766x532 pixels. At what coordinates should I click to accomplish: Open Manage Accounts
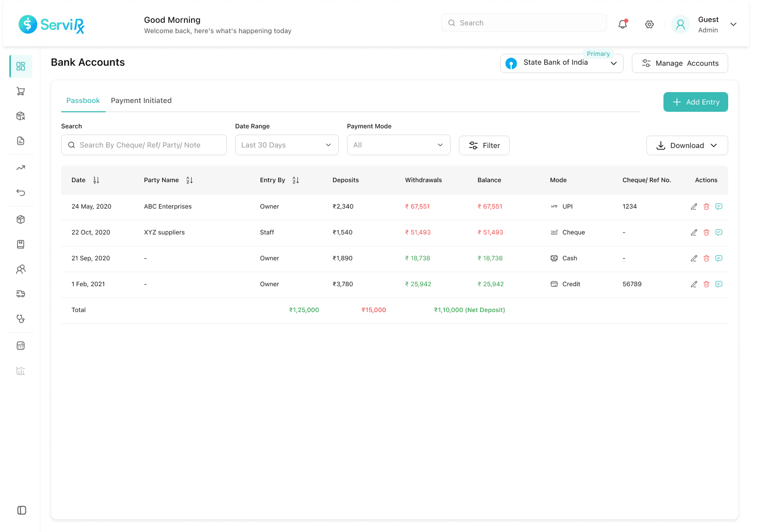click(x=680, y=63)
